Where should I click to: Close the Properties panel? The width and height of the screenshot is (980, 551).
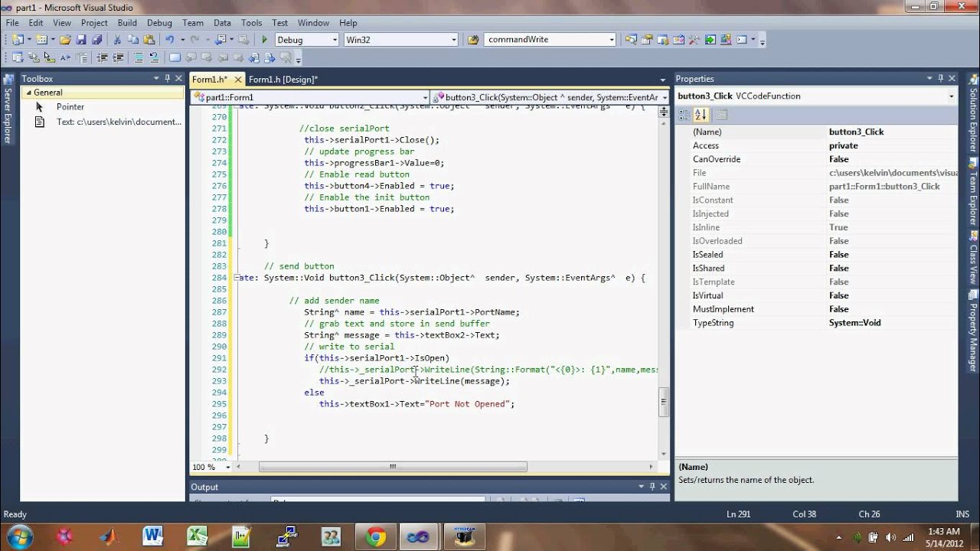[952, 78]
